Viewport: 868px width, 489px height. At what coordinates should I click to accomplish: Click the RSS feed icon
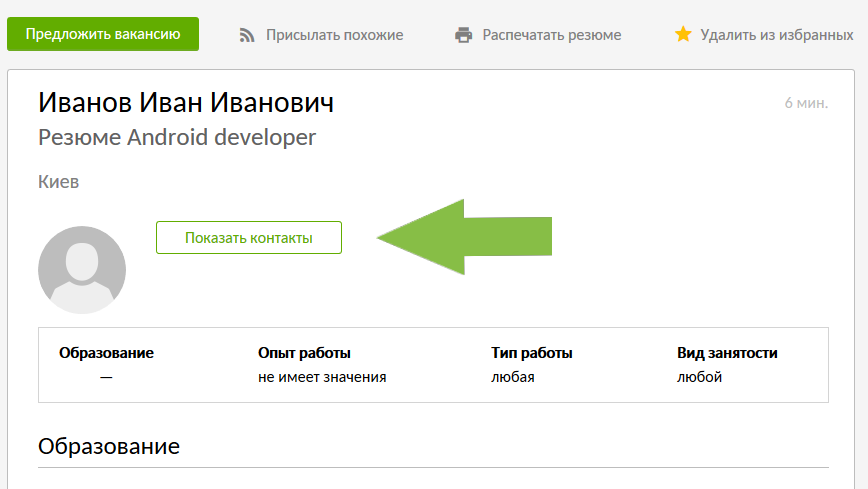point(247,35)
